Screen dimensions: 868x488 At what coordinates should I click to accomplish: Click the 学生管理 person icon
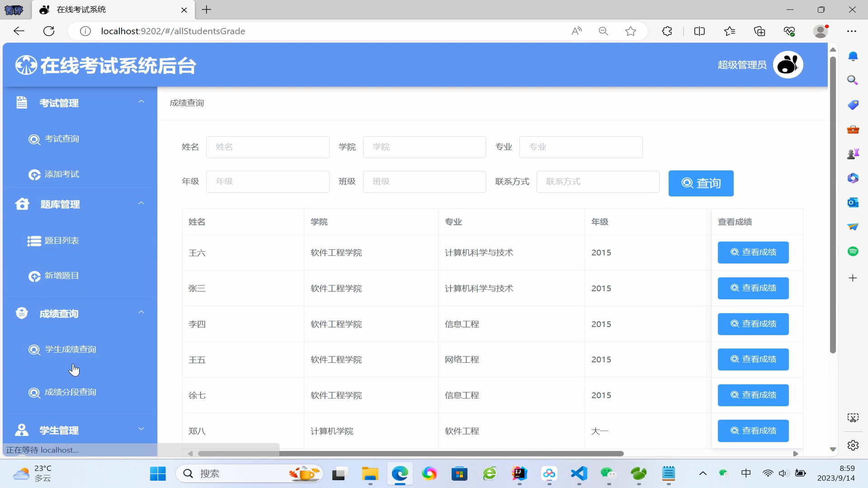pos(22,430)
